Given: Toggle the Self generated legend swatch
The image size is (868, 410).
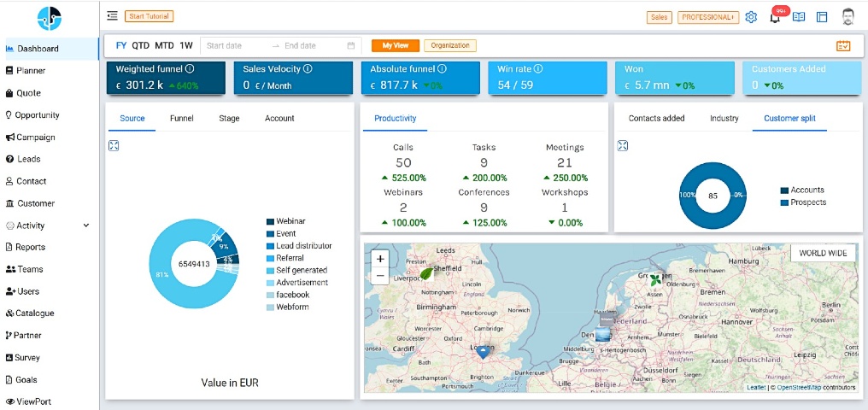Looking at the screenshot, I should (270, 271).
